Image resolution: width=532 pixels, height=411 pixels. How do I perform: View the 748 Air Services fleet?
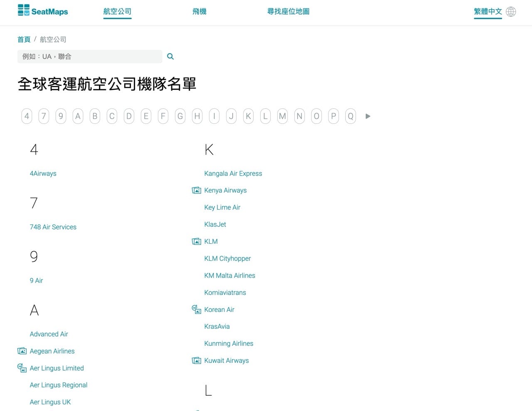[x=53, y=227]
